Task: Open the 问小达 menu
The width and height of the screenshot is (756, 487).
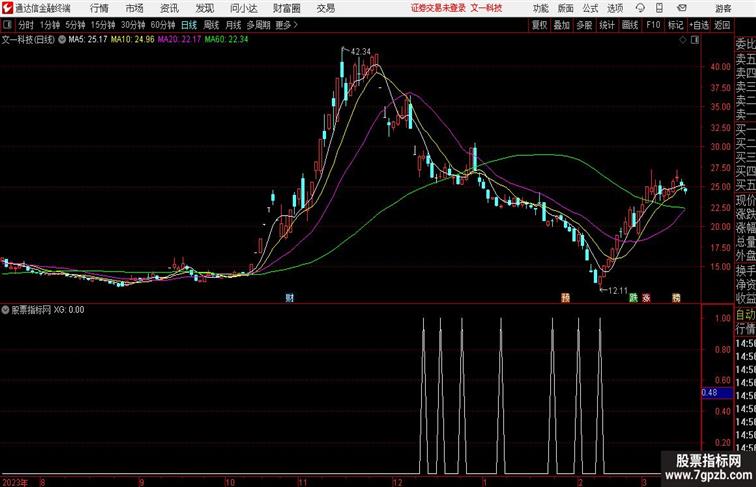Action: pyautogui.click(x=243, y=8)
